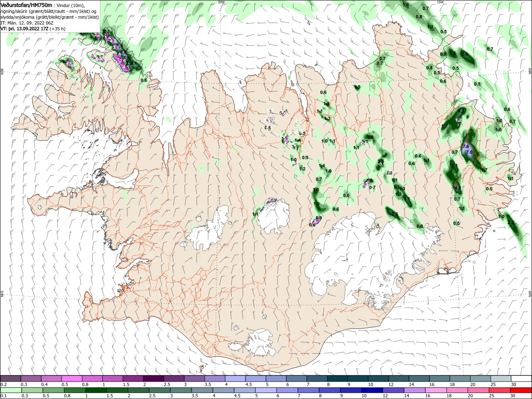Image resolution: width=532 pixels, height=399 pixels.
Task: Click the gray-blue swatch between 3.5 and 4, bottom row
Action: coord(202,390)
